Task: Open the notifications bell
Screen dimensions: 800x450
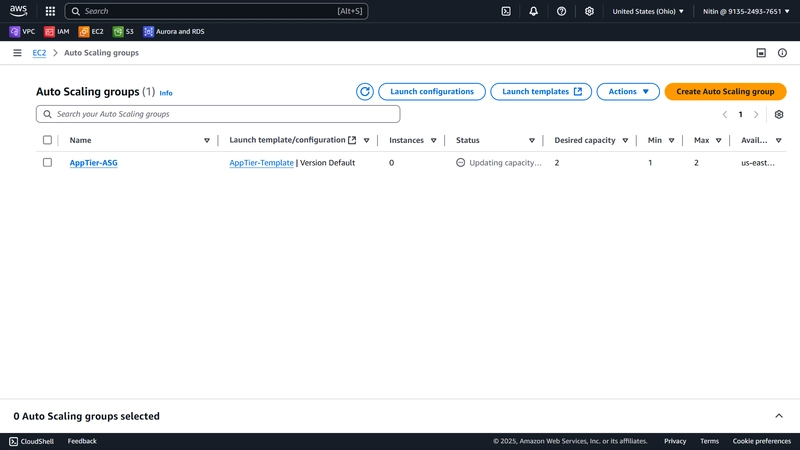Action: pyautogui.click(x=533, y=11)
